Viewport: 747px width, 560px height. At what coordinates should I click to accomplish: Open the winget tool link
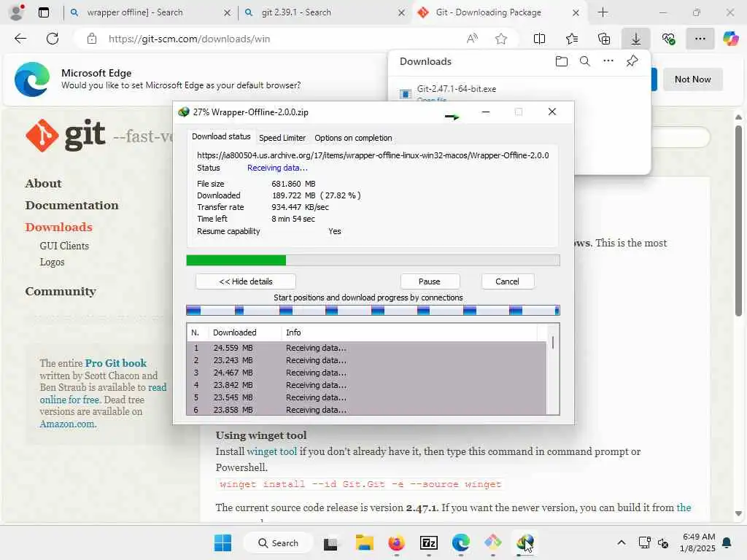click(x=271, y=451)
